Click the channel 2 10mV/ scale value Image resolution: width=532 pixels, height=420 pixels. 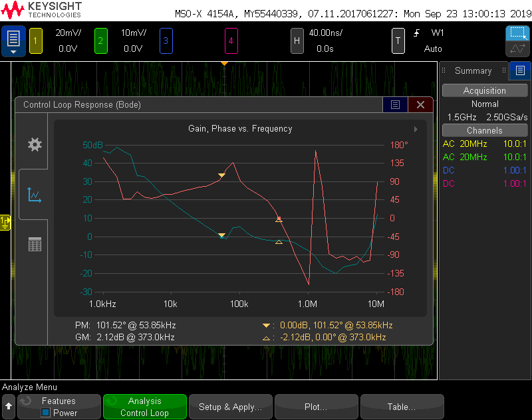[134, 33]
